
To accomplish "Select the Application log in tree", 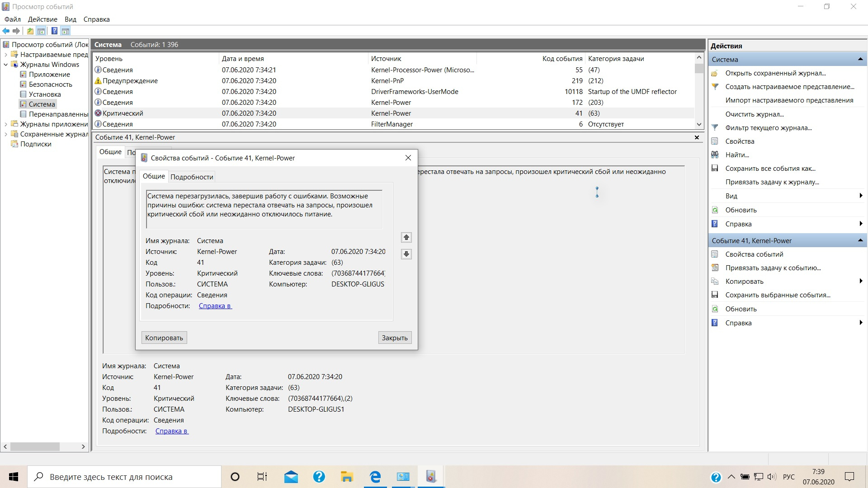I will click(49, 75).
